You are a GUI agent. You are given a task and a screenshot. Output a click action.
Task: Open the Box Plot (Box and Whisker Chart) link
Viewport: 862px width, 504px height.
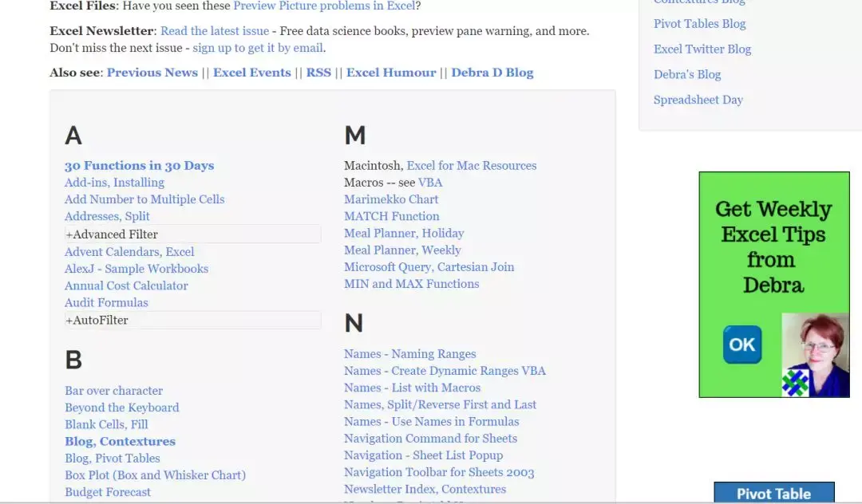155,475
